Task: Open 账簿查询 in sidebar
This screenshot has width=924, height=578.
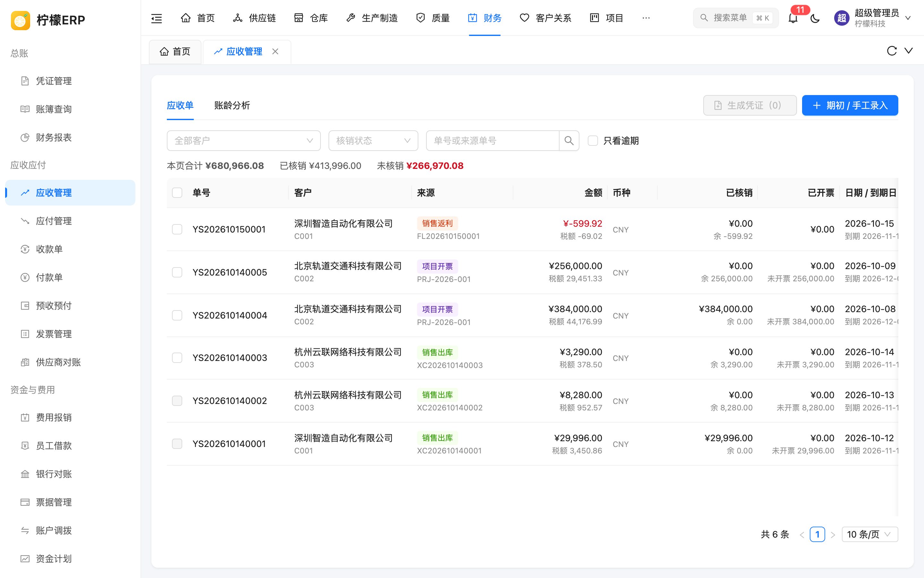Action: pos(70,109)
